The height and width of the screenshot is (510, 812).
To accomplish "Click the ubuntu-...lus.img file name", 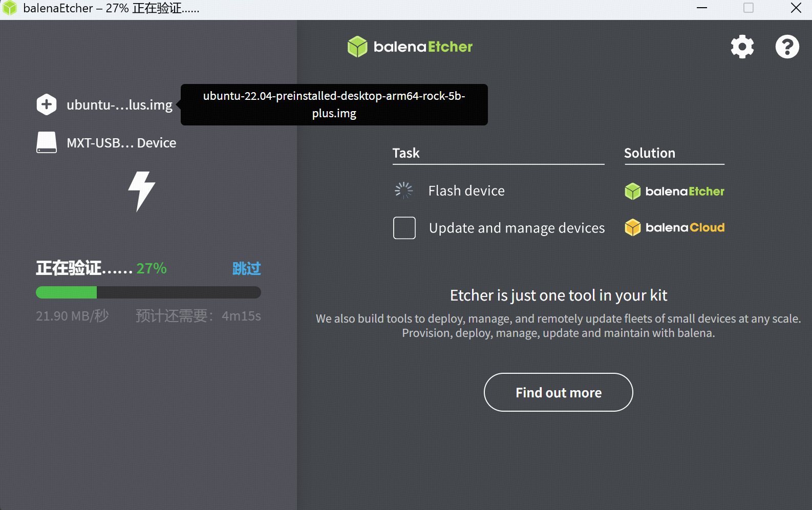I will [x=119, y=105].
